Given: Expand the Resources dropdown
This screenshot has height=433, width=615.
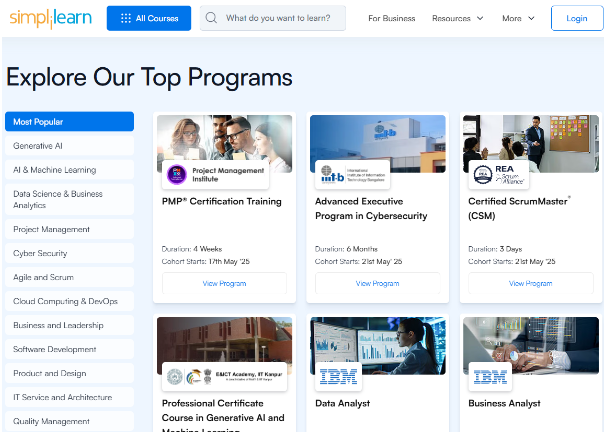Looking at the screenshot, I should 458,18.
